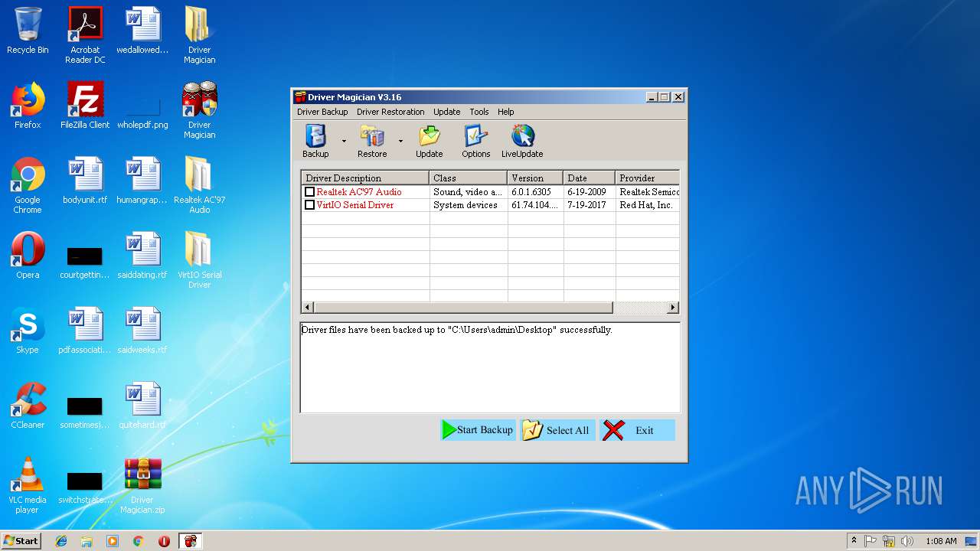Click the taskbar clock showing 1:08 AM
Viewport: 980px width, 551px height.
tap(941, 541)
